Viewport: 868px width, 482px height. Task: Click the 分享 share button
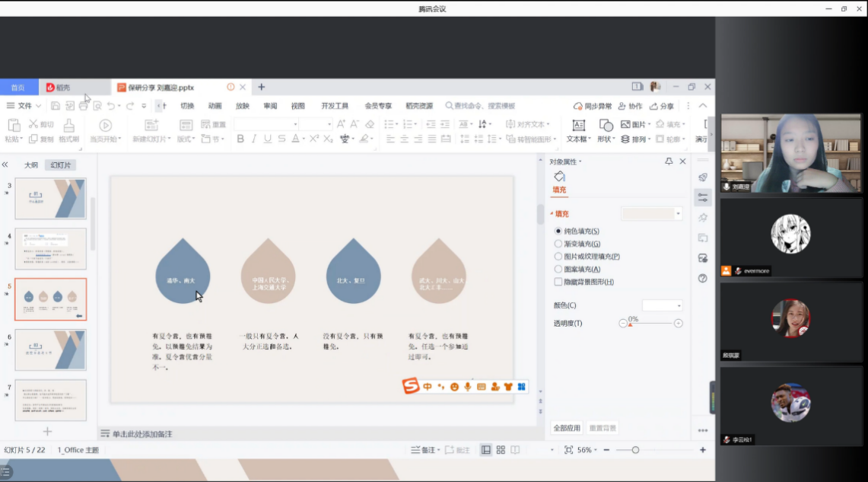pos(661,106)
